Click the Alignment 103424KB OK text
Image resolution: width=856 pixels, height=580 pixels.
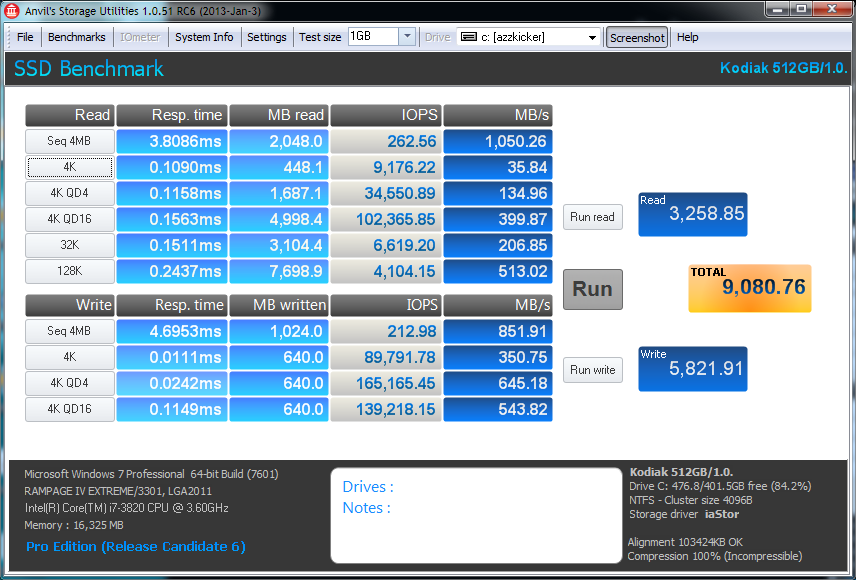tap(685, 542)
